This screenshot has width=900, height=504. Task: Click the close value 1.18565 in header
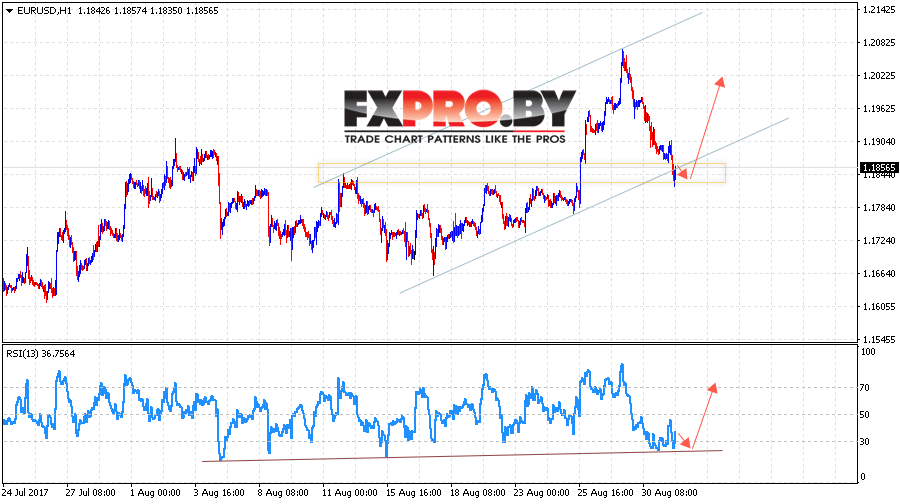[x=202, y=11]
